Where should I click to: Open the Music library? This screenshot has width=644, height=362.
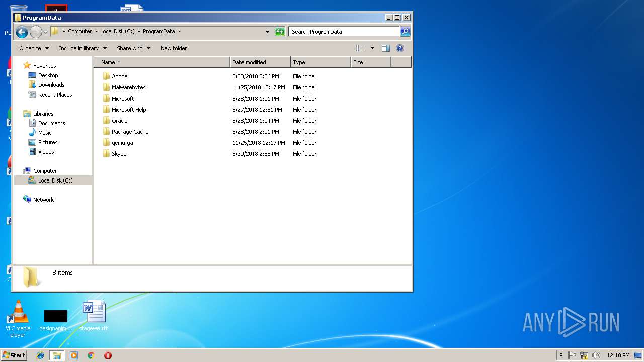pyautogui.click(x=45, y=133)
